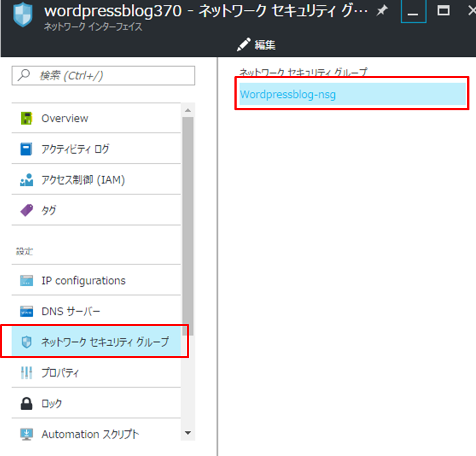Viewport: 476px width, 456px height.
Task: Click the アクセス制御 (IAM) people icon
Action: (26, 180)
